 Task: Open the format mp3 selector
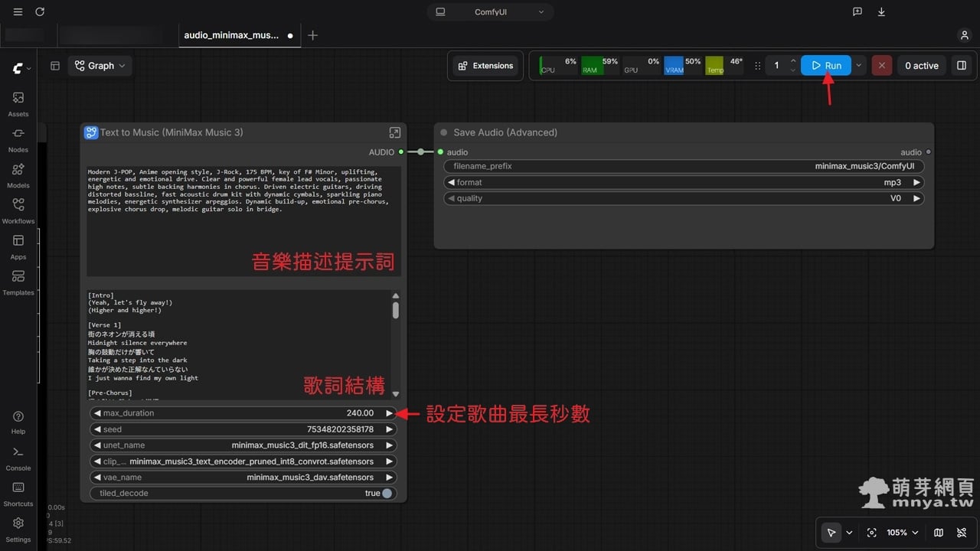pyautogui.click(x=684, y=183)
